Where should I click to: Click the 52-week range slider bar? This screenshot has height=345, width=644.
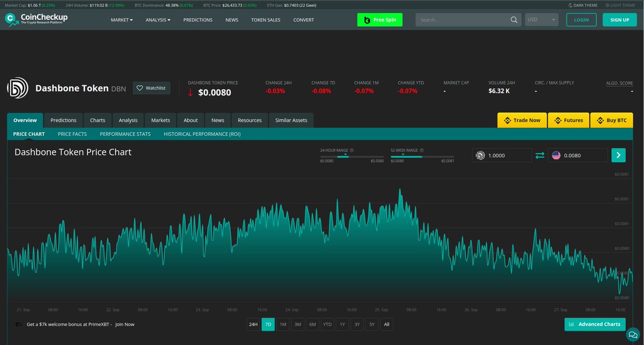422,157
